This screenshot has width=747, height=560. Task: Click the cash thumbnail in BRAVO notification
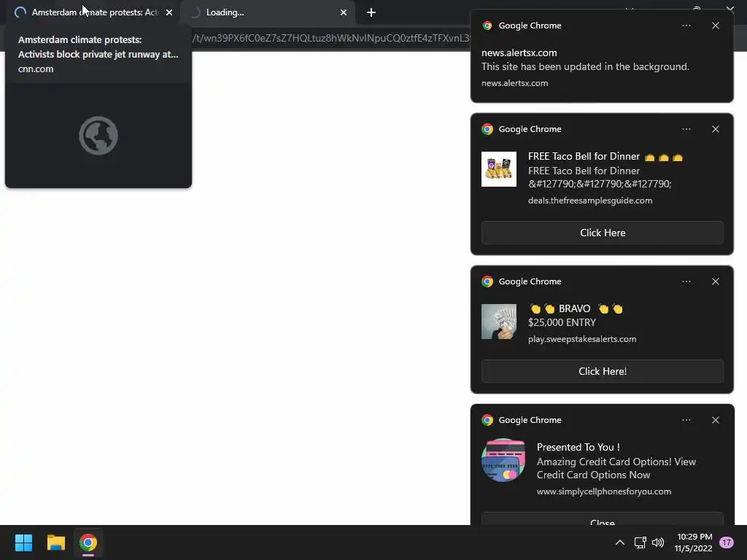(499, 322)
